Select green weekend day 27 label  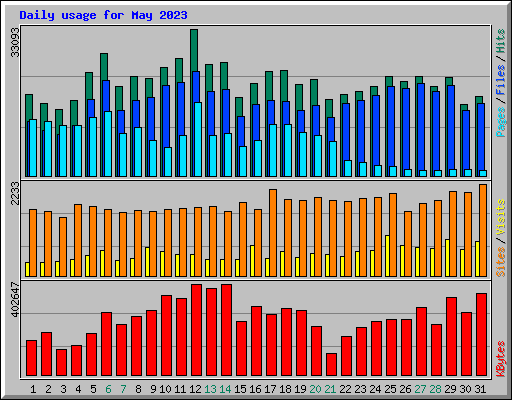pos(420,389)
